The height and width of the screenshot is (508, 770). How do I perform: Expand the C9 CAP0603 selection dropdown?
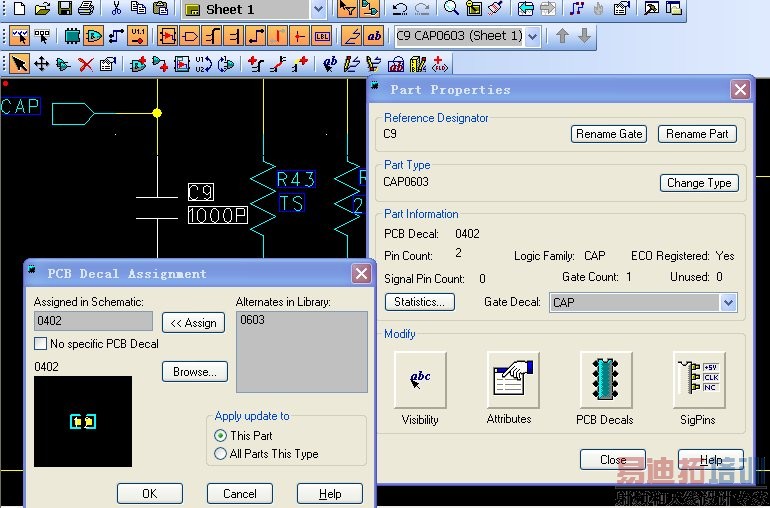[533, 36]
